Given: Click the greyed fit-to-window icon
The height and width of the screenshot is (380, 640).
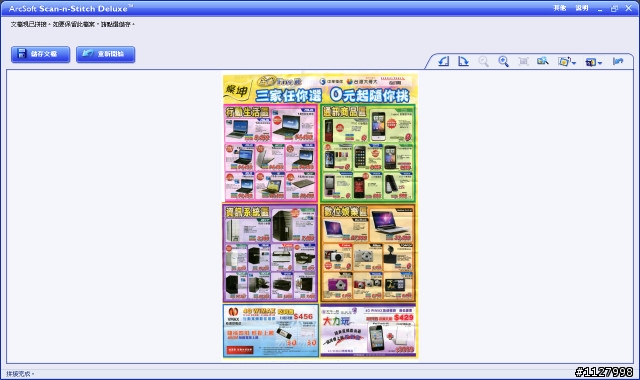Looking at the screenshot, I should [x=523, y=62].
